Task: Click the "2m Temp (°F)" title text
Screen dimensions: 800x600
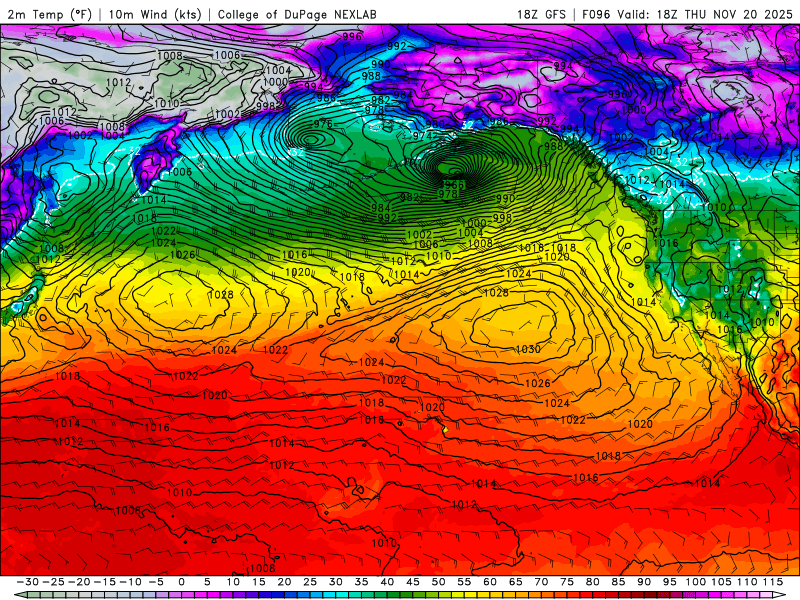Action: point(49,14)
